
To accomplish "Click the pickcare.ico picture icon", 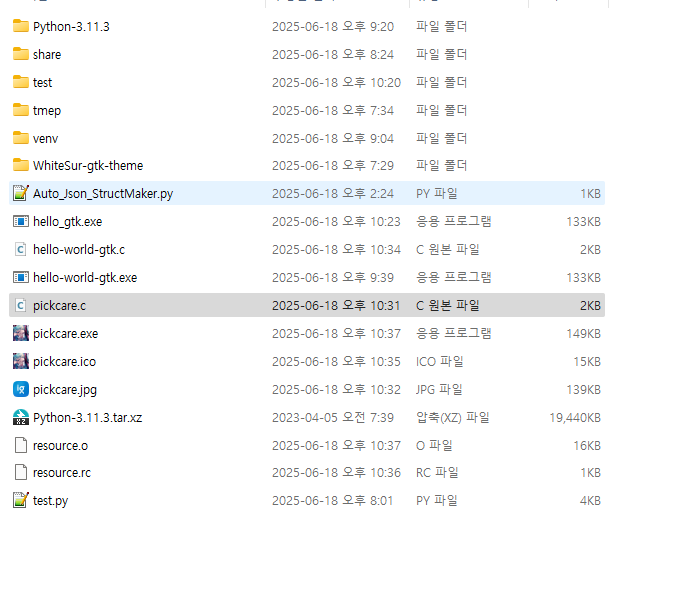I will point(21,361).
